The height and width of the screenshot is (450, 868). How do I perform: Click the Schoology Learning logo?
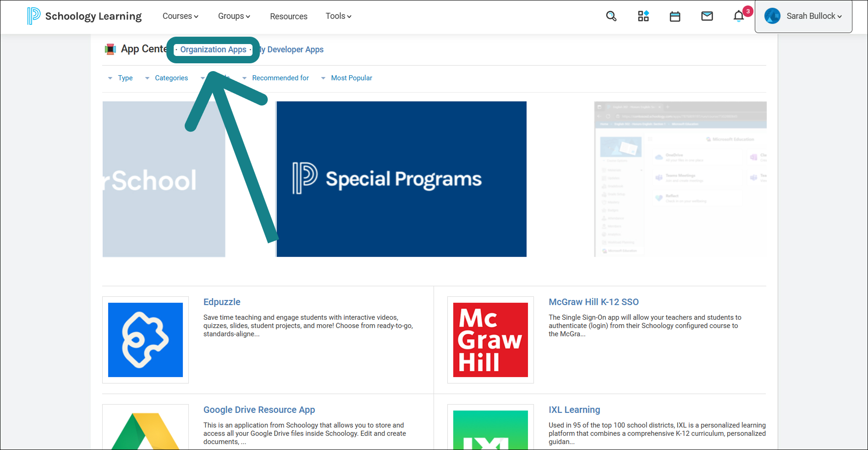(84, 16)
